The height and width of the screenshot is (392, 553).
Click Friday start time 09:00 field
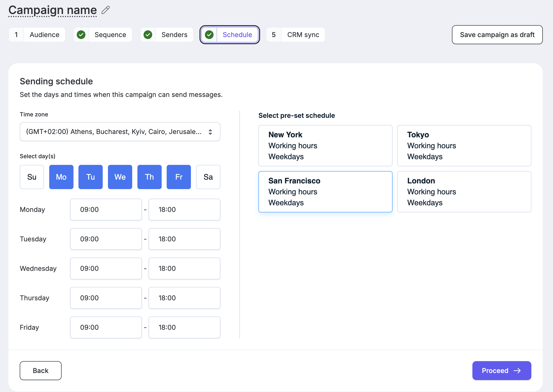click(106, 327)
